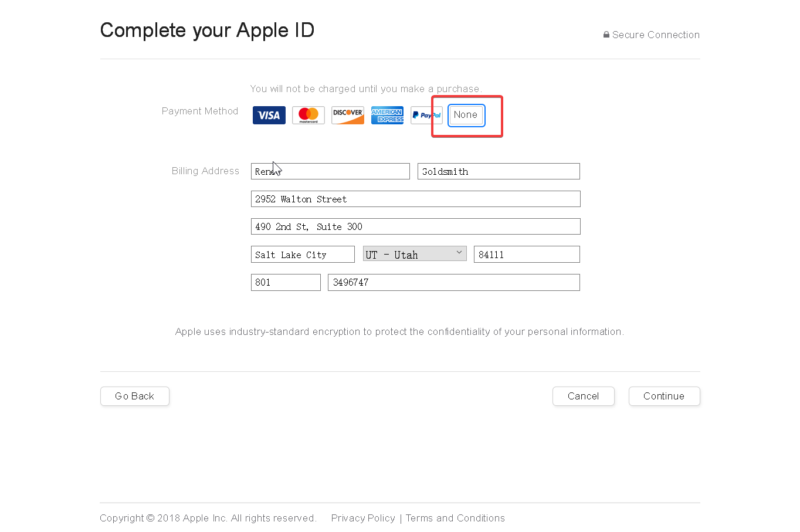The image size is (800, 532).
Task: Open the Terms and Conditions link
Action: [455, 518]
